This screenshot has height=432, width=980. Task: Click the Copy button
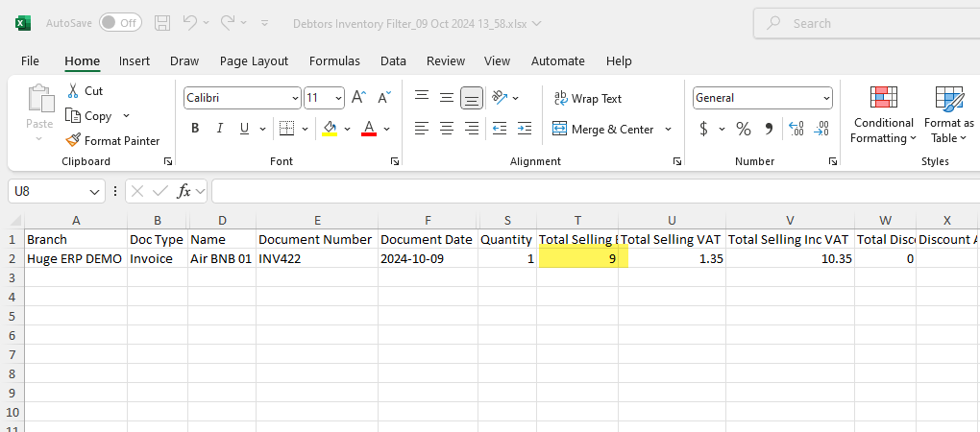click(x=90, y=116)
